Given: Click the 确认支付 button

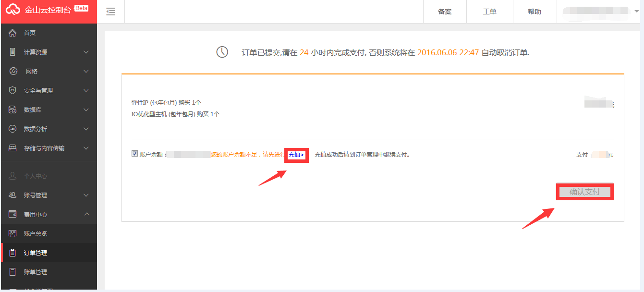Looking at the screenshot, I should 585,192.
